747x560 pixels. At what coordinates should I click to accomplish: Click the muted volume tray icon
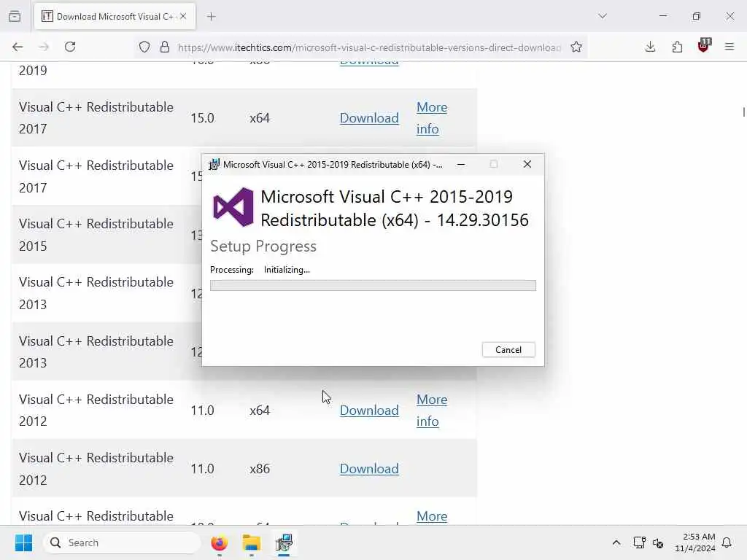click(658, 542)
